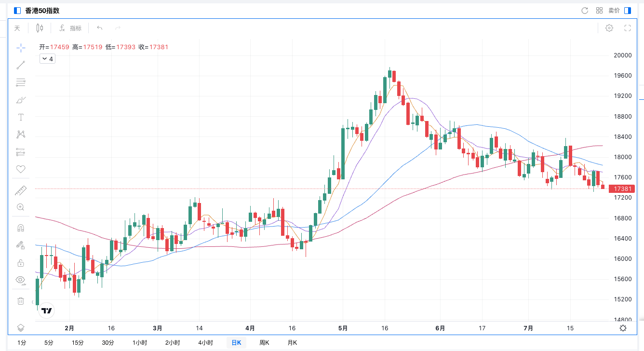Select the 周K timeframe

pyautogui.click(x=264, y=343)
